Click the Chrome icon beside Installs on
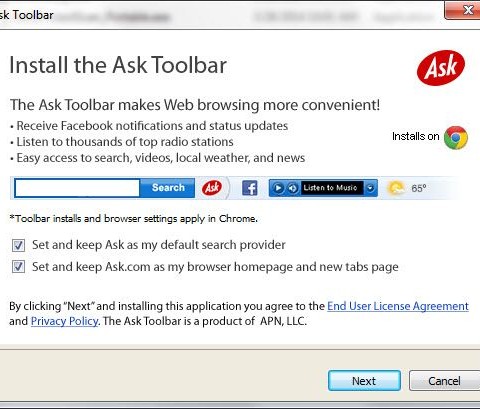 (456, 137)
